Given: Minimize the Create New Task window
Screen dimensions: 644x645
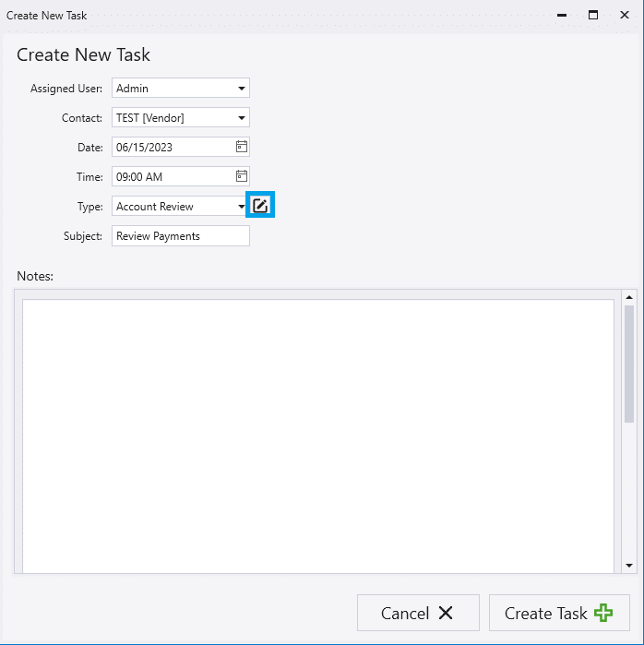Looking at the screenshot, I should (x=560, y=15).
